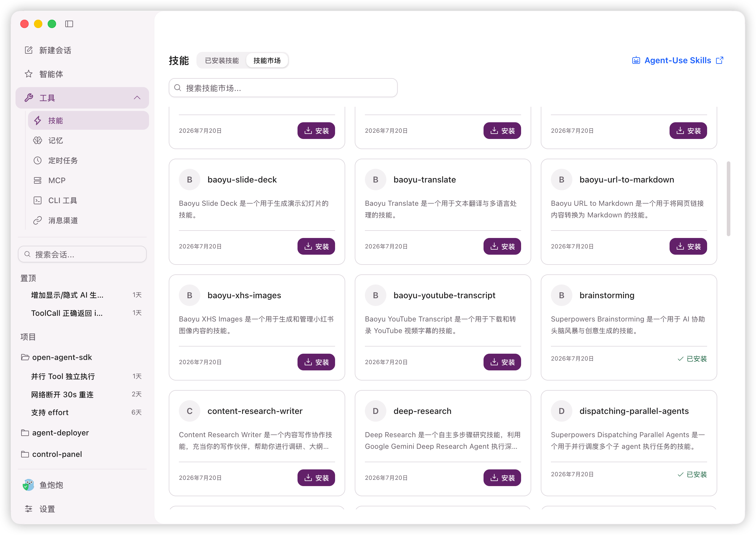Click the C avatar of content-research-writer
756x535 pixels.
click(189, 411)
